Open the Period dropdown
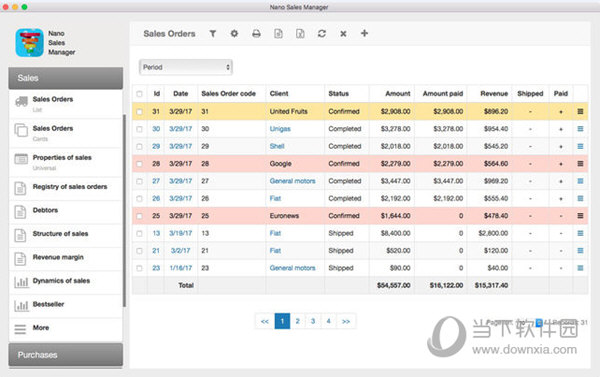The image size is (600, 377). tap(186, 67)
